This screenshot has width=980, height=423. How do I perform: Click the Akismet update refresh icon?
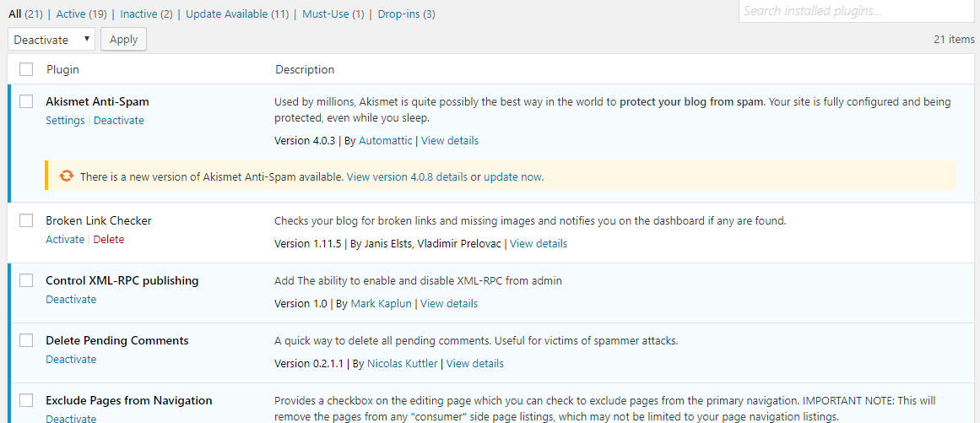click(x=66, y=176)
